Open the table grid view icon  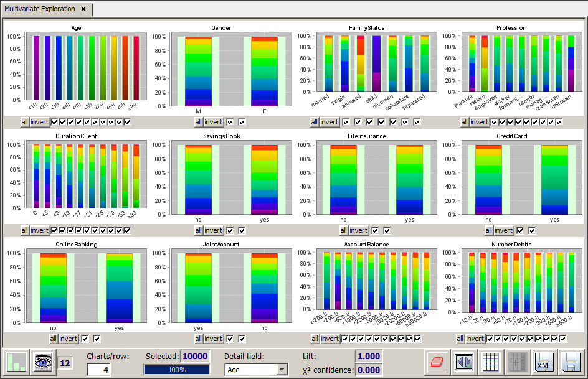491,362
